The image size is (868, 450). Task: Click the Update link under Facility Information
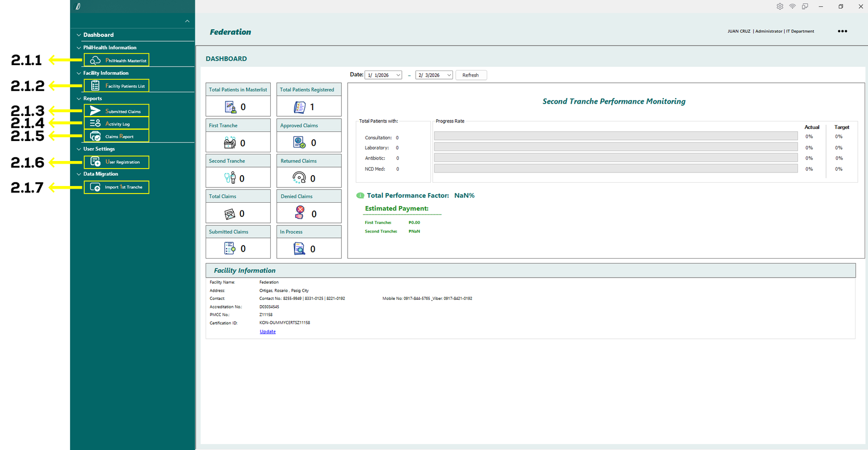(x=267, y=332)
